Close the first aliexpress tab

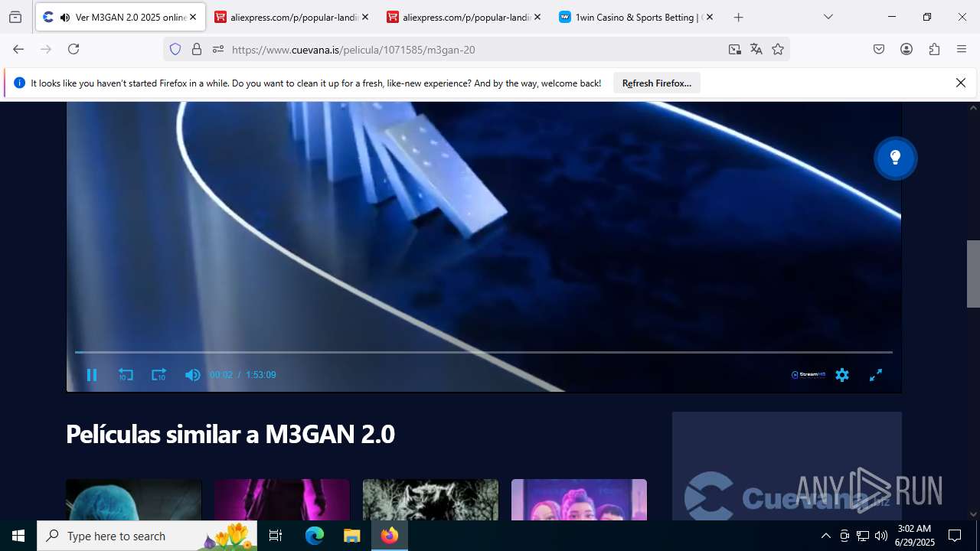(365, 17)
